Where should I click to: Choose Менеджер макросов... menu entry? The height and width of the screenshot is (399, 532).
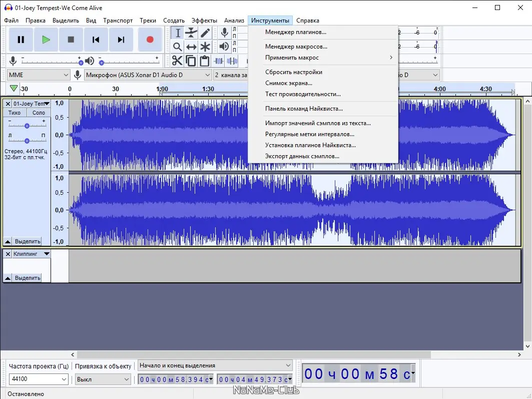(323, 47)
